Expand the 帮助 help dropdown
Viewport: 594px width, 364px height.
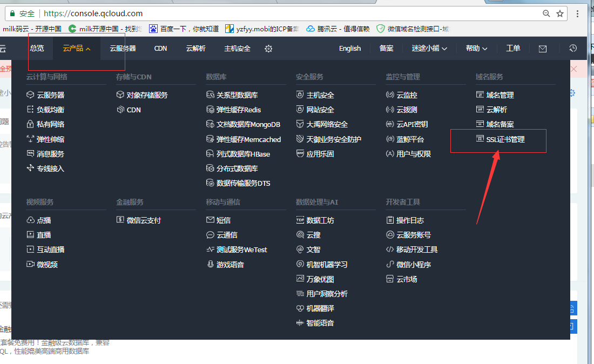pos(477,49)
